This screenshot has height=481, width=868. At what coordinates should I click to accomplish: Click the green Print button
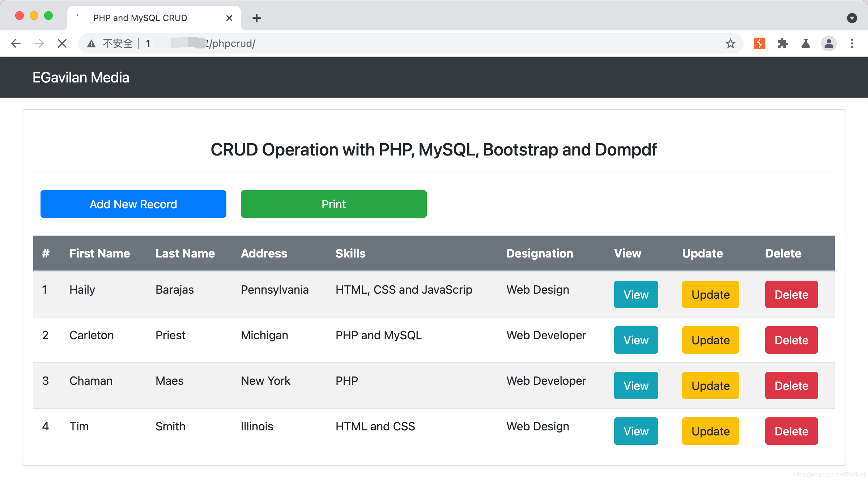coord(333,204)
